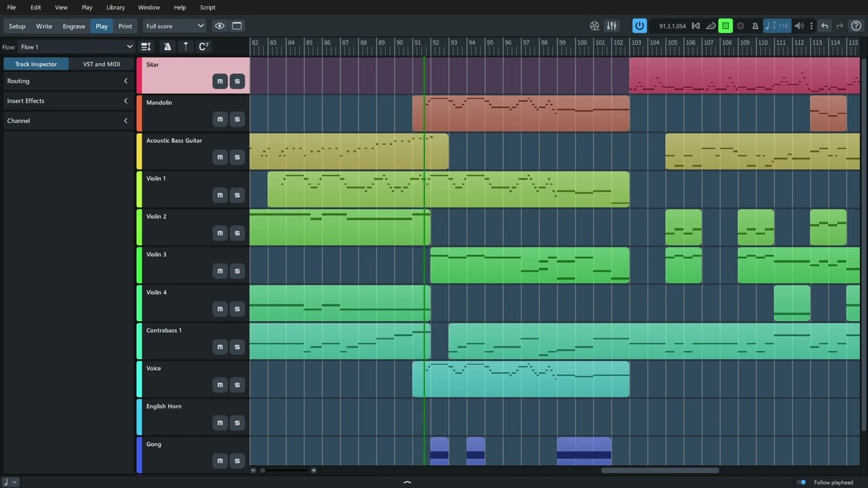Expand the Insert Effects section
Image resolution: width=868 pixels, height=488 pixels.
[x=68, y=100]
